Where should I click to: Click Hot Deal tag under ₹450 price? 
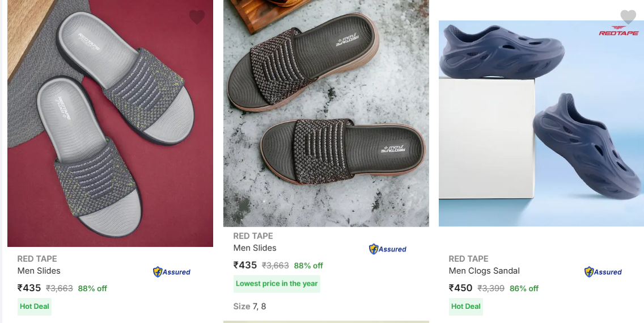click(x=466, y=307)
